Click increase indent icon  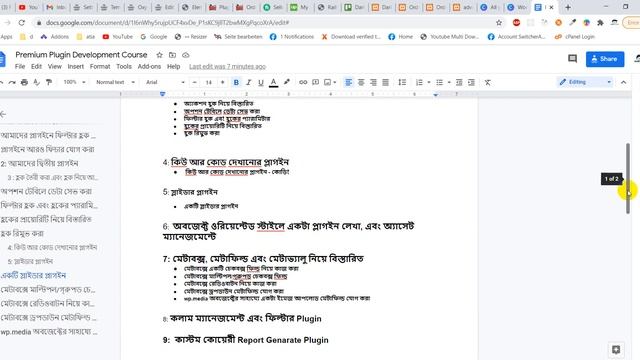pos(471,82)
